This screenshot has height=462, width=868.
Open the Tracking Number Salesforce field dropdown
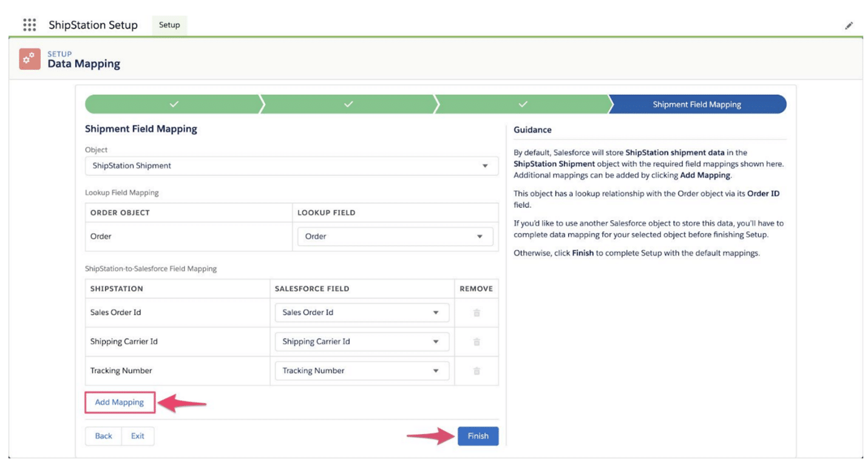pos(362,371)
